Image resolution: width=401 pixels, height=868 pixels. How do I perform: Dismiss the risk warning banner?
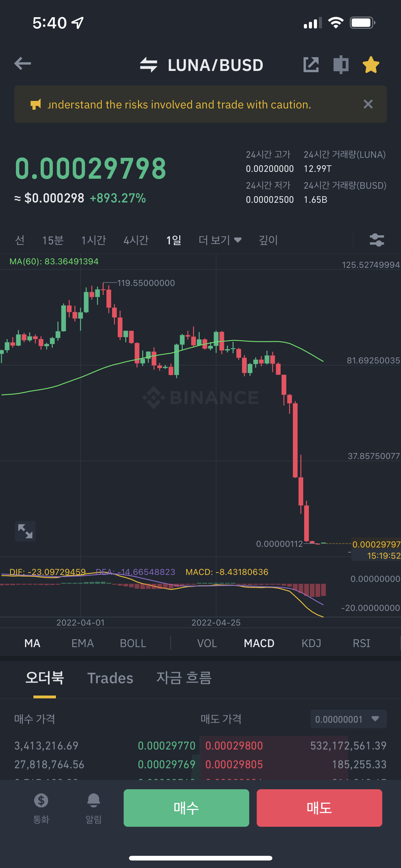coord(368,104)
